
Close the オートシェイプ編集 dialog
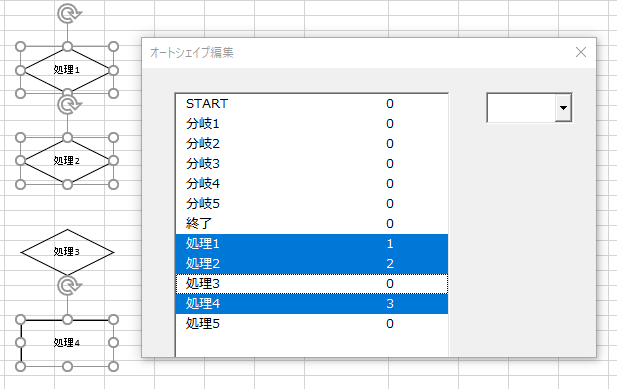point(581,52)
